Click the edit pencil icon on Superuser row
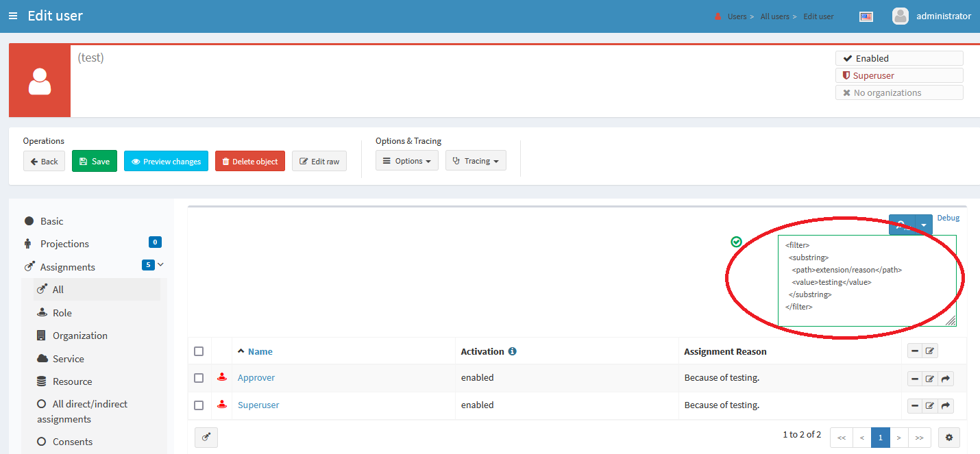The width and height of the screenshot is (980, 454). pyautogui.click(x=930, y=405)
